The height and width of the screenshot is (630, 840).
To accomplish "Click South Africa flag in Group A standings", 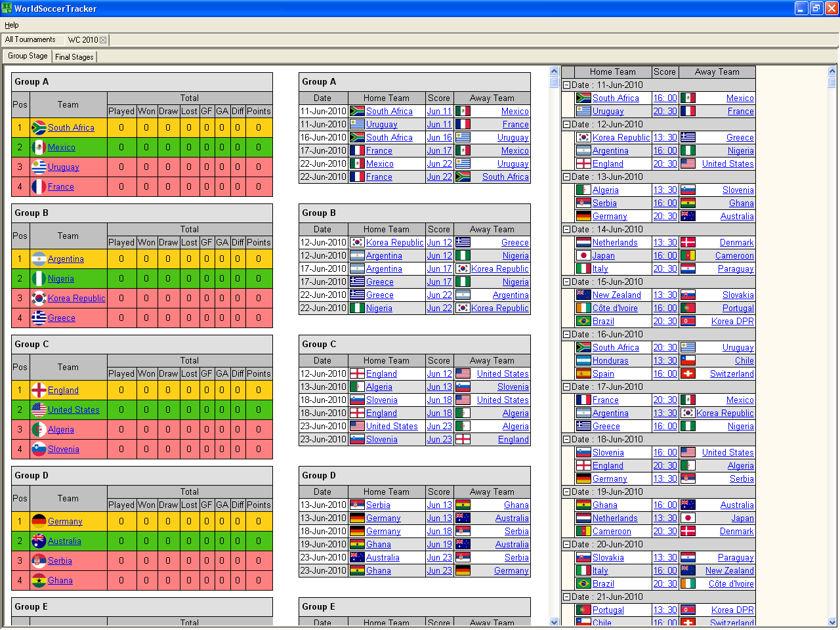I will 39,127.
